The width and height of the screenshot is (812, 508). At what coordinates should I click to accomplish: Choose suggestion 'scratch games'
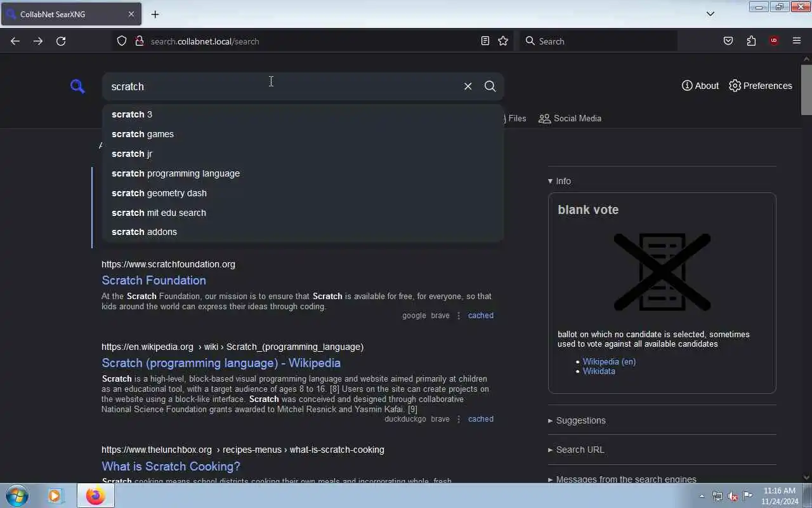303,134
